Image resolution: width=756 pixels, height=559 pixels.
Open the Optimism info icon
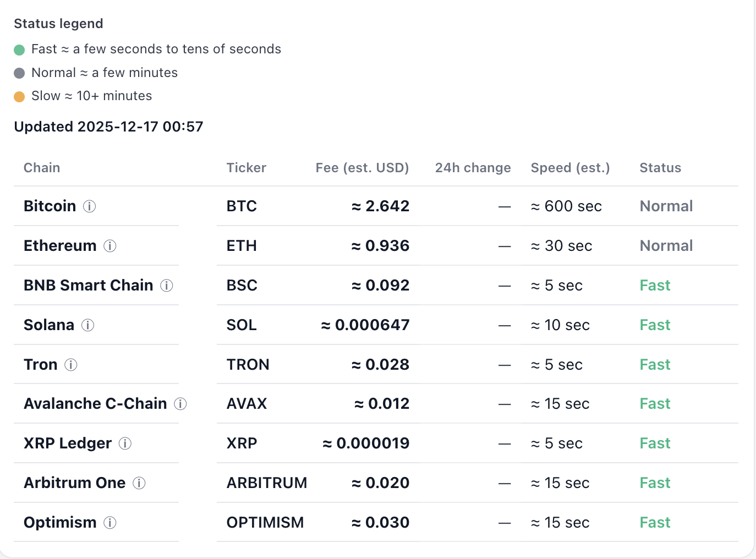click(111, 523)
